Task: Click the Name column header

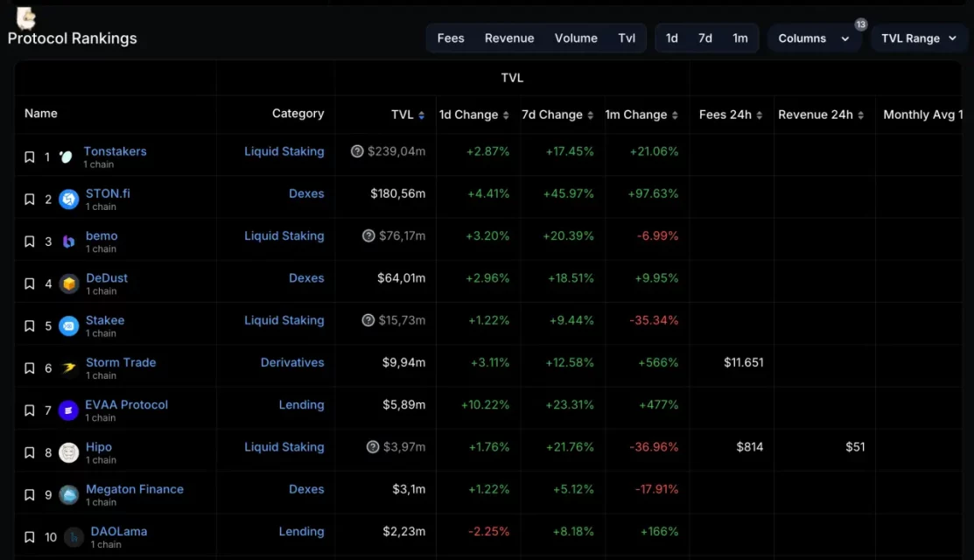Action: point(41,114)
